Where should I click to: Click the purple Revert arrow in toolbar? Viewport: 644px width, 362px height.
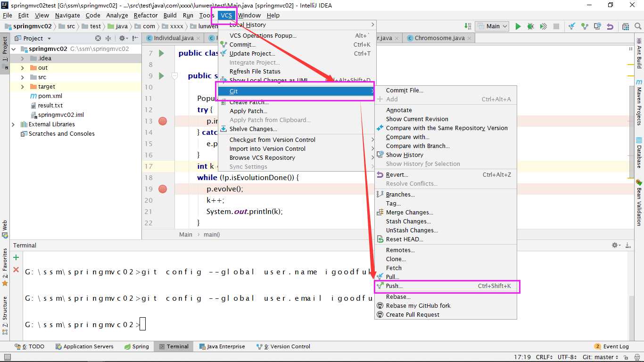point(610,26)
